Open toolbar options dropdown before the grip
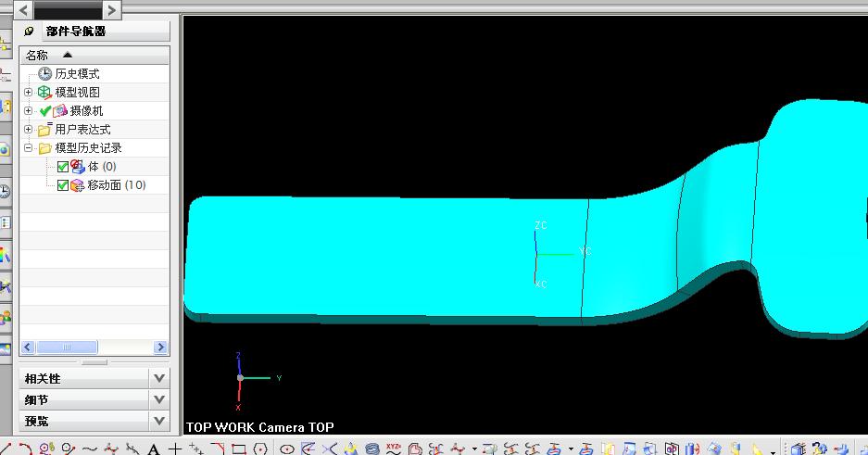868x455 pixels. 773,452
